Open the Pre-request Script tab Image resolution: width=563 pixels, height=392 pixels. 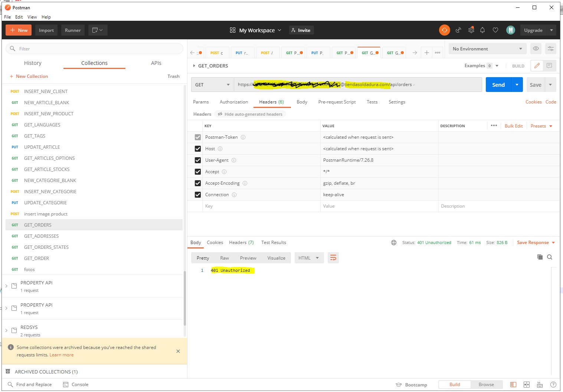337,102
